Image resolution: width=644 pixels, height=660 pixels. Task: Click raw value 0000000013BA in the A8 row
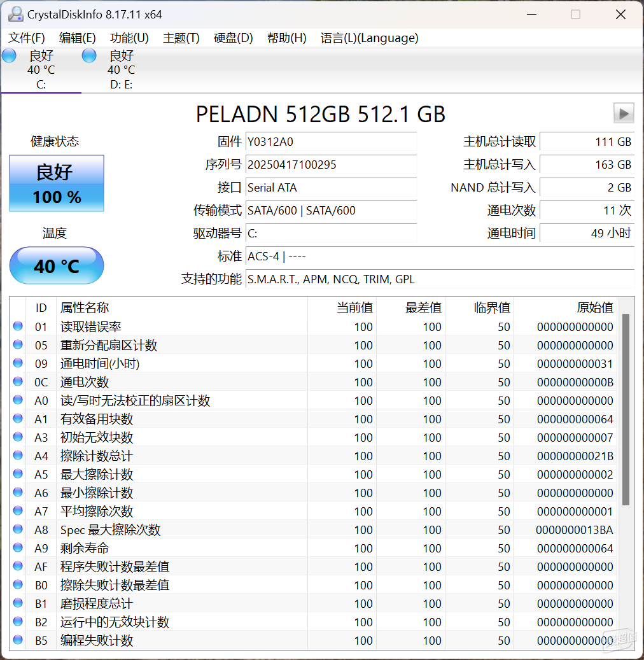[575, 530]
